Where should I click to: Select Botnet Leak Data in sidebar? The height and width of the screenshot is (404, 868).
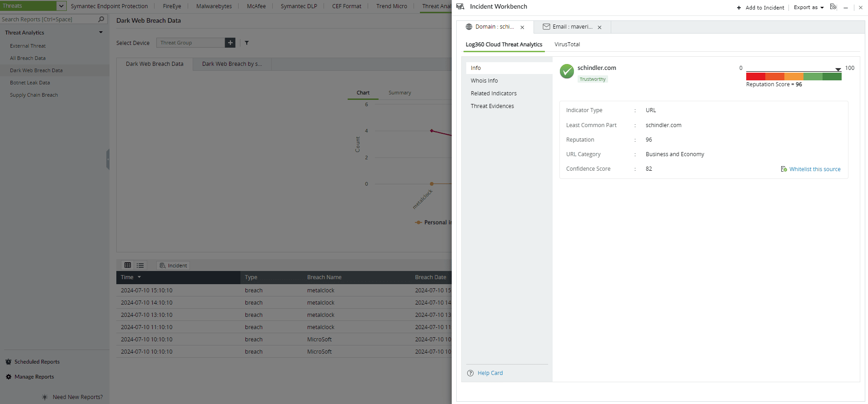pos(30,83)
